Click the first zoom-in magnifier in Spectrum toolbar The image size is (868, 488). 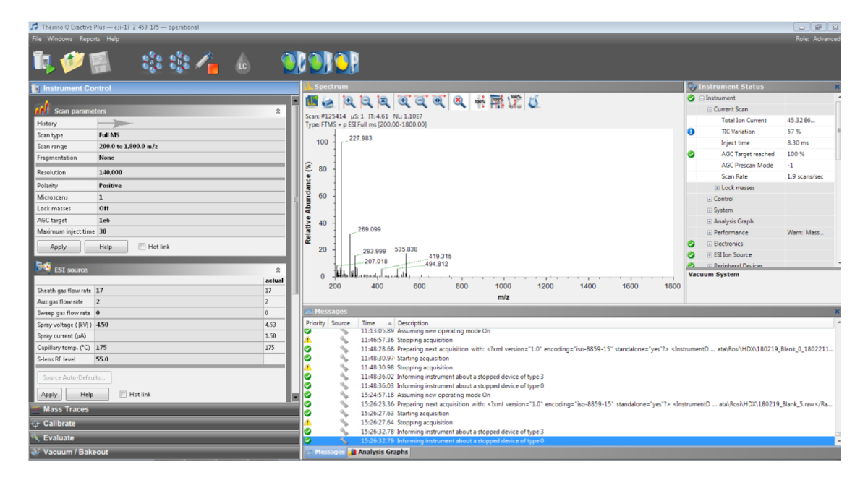349,103
